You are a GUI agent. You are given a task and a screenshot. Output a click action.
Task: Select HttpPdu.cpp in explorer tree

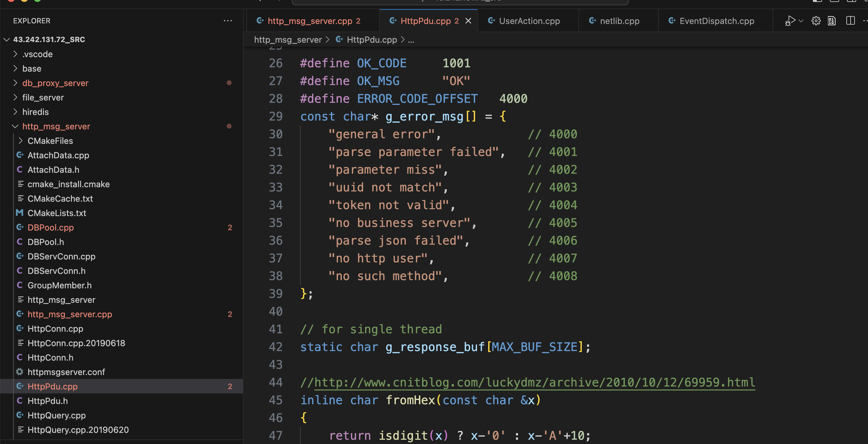coord(121,386)
